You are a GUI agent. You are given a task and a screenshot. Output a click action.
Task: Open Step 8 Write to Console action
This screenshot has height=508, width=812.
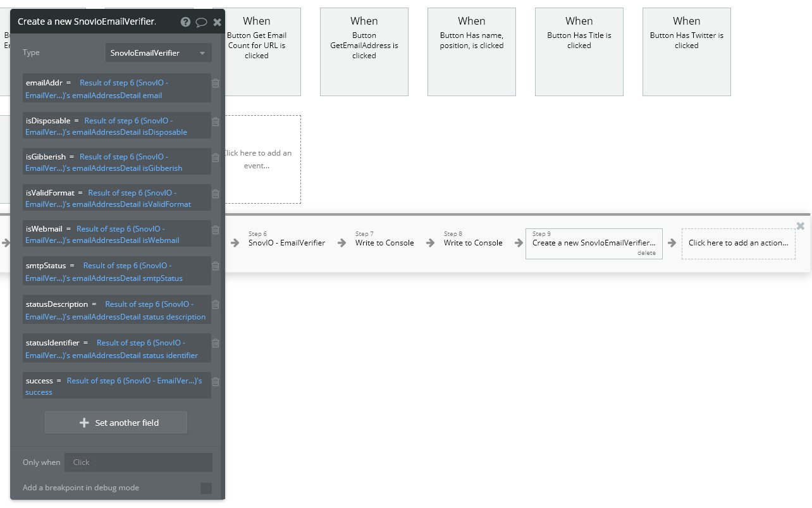tap(473, 243)
